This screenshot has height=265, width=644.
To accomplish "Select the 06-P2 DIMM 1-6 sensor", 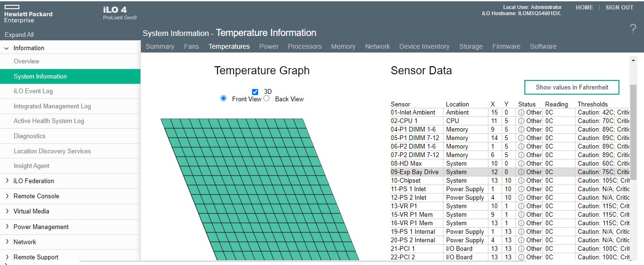I will pos(510,147).
